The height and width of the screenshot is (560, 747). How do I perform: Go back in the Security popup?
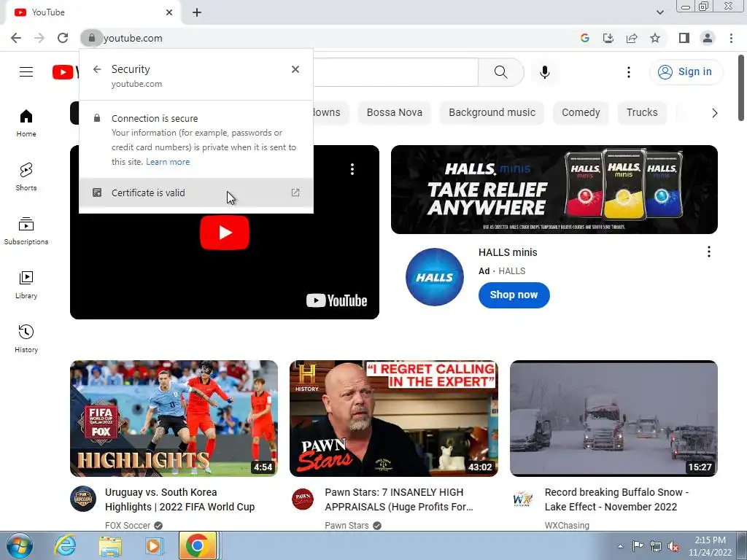[97, 69]
